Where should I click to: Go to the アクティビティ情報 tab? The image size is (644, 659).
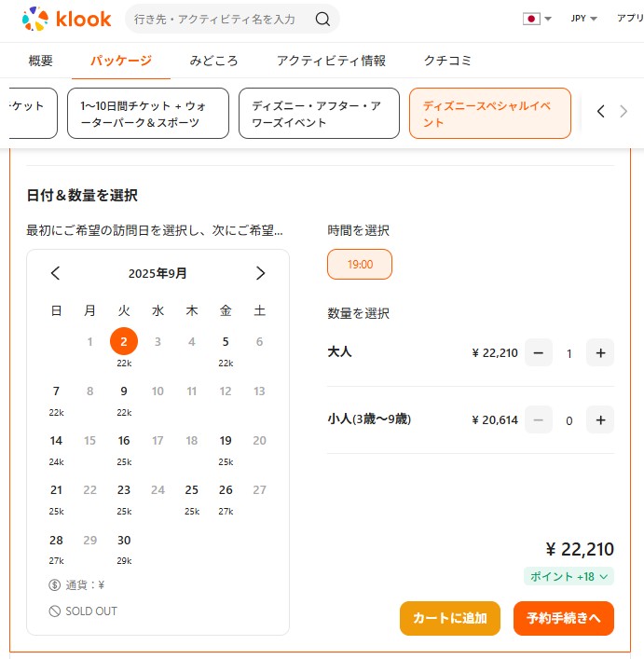tap(331, 61)
